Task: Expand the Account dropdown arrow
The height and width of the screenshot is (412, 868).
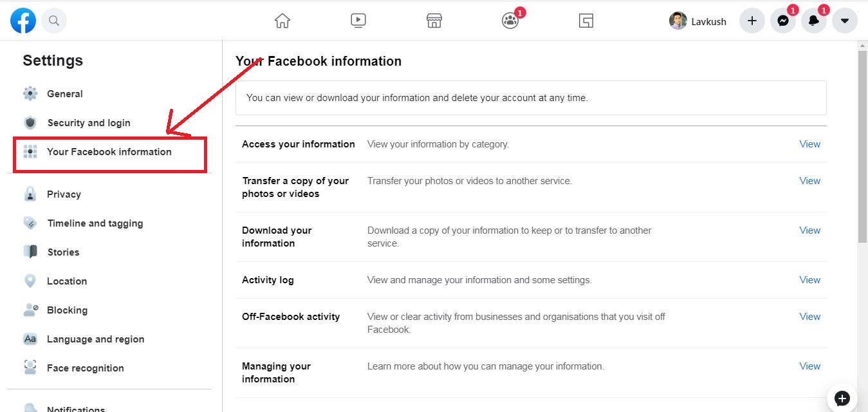Action: 845,21
